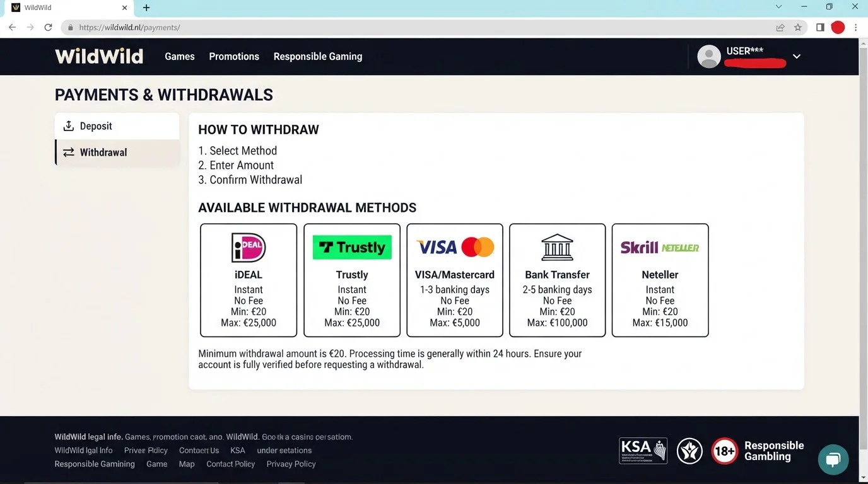Image resolution: width=868 pixels, height=484 pixels.
Task: Open a new browser tab
Action: pyautogui.click(x=146, y=8)
